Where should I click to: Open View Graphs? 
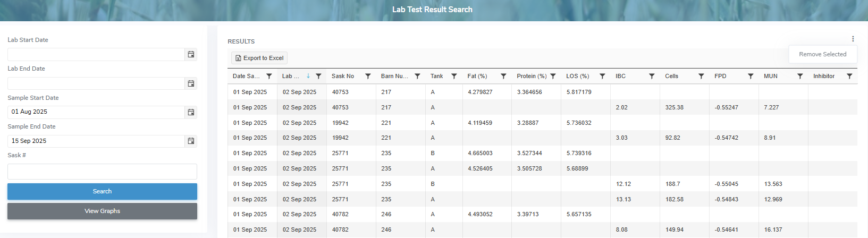pos(102,211)
